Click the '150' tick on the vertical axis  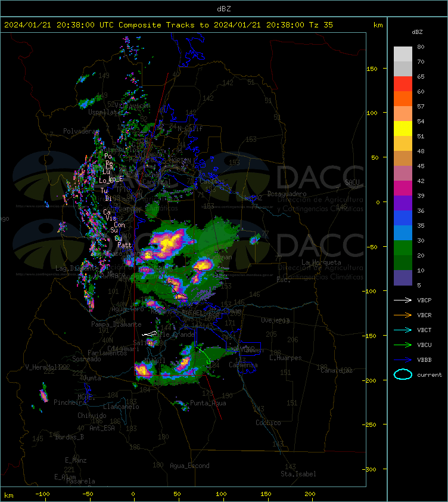372,69
